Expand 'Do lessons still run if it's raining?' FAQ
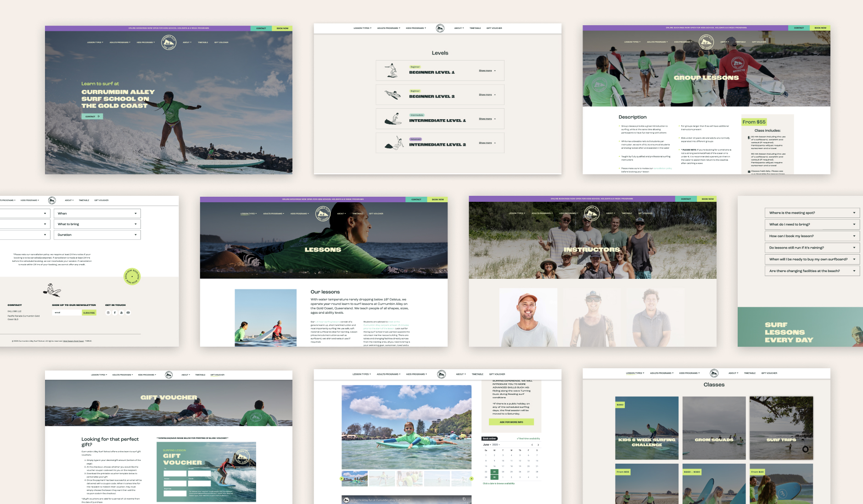Image resolution: width=863 pixels, height=504 pixels. click(812, 248)
